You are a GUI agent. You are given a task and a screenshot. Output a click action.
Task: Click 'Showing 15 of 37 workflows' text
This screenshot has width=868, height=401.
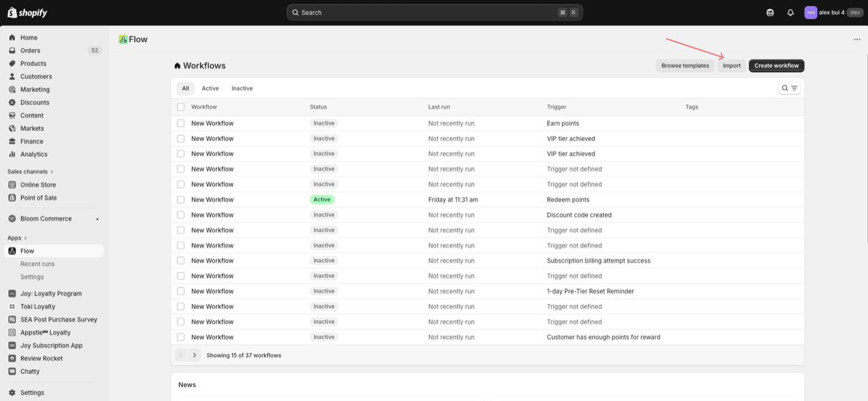pyautogui.click(x=243, y=356)
